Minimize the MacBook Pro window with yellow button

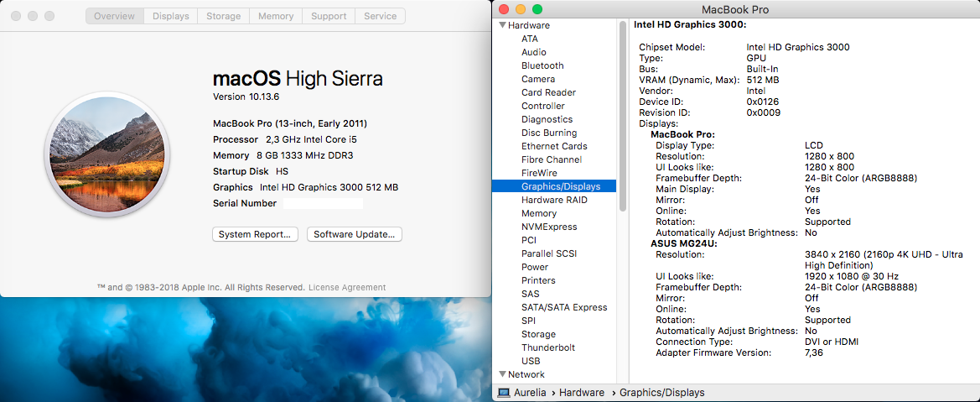(520, 9)
